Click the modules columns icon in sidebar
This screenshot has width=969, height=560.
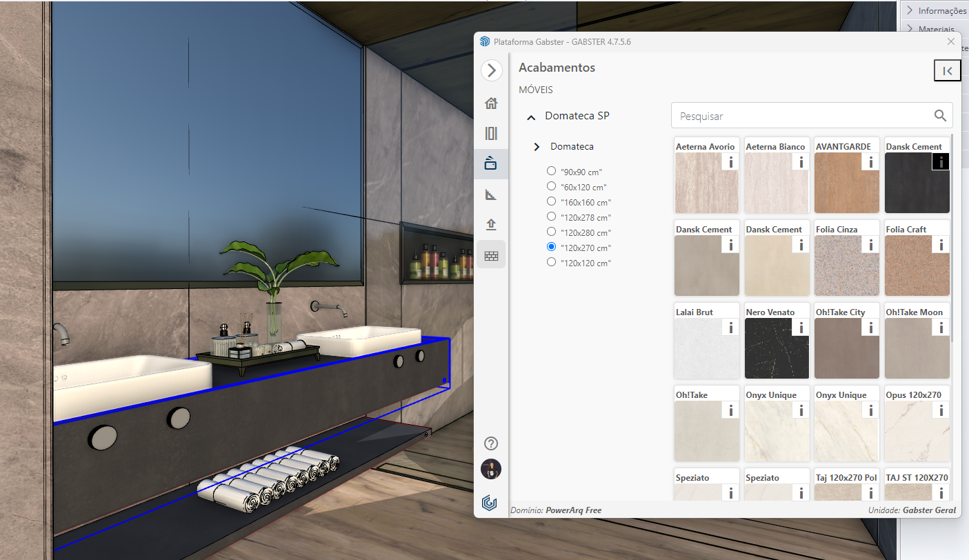tap(491, 134)
